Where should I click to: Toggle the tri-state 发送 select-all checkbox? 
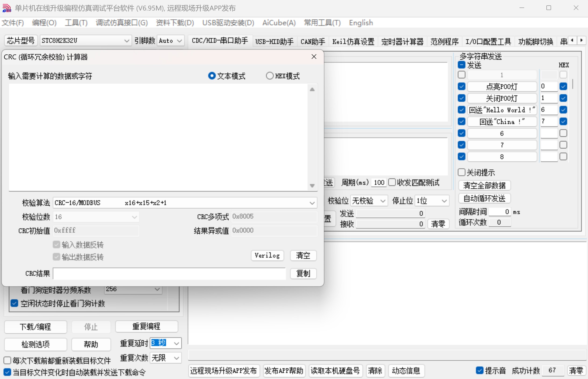click(462, 65)
